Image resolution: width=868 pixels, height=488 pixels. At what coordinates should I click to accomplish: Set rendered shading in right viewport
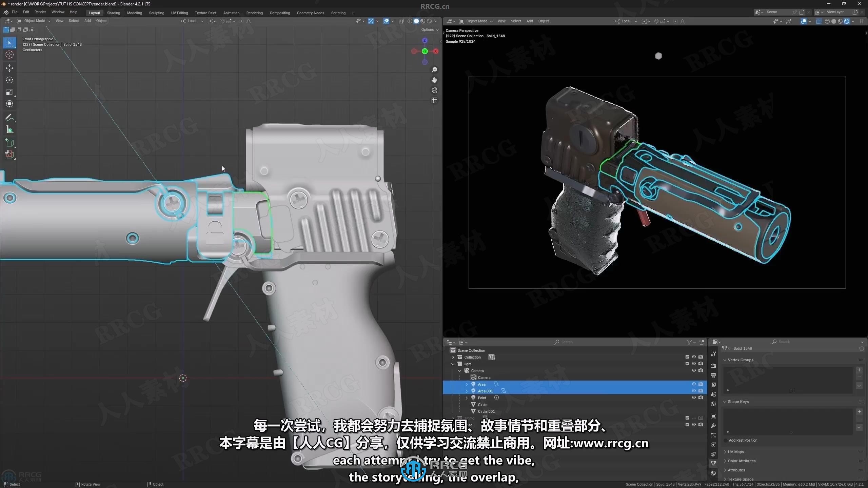click(847, 21)
